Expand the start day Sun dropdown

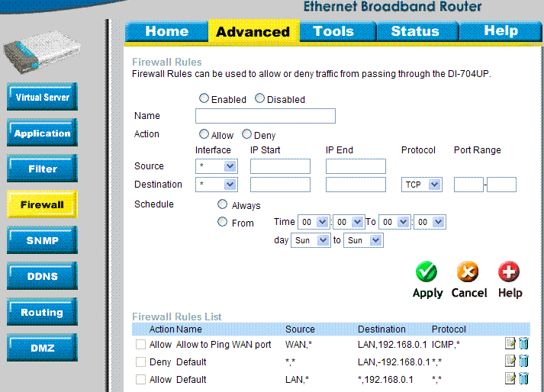click(x=311, y=240)
